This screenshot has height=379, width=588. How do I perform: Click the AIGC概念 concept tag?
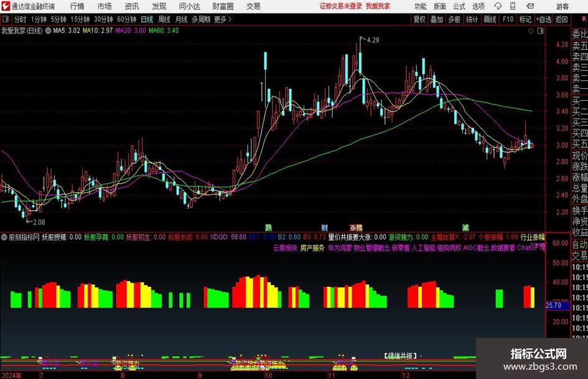point(476,248)
